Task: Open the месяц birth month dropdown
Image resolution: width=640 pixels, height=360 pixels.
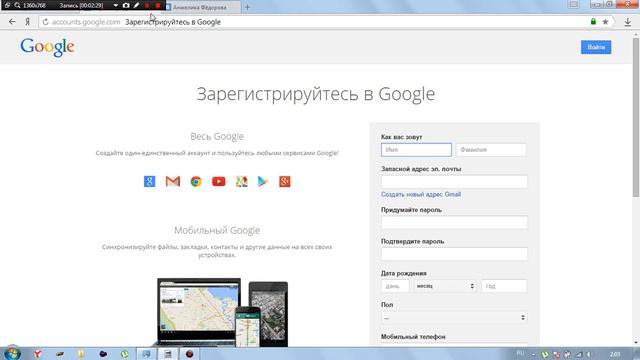Action: 445,286
